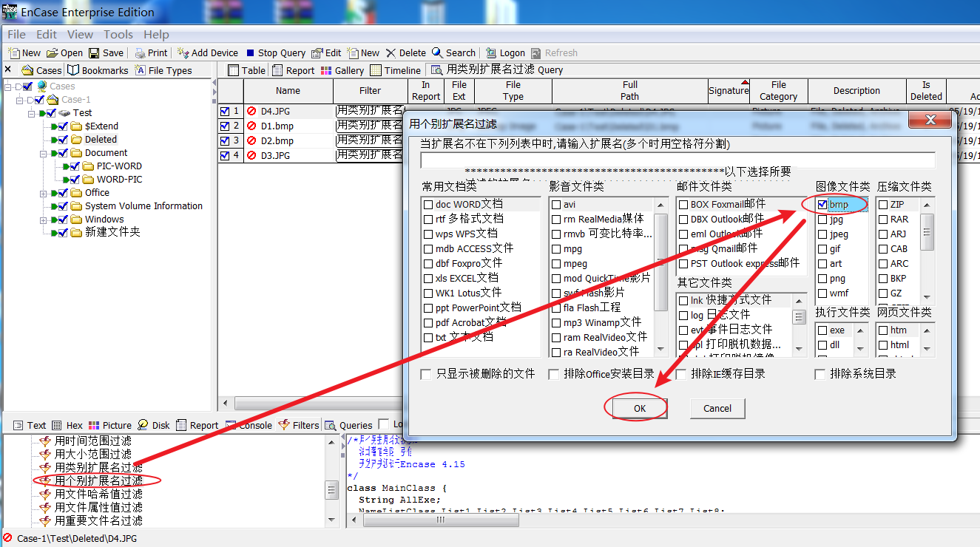This screenshot has height=547, width=980.
Task: Open the Bookmarks tab
Action: [98, 70]
